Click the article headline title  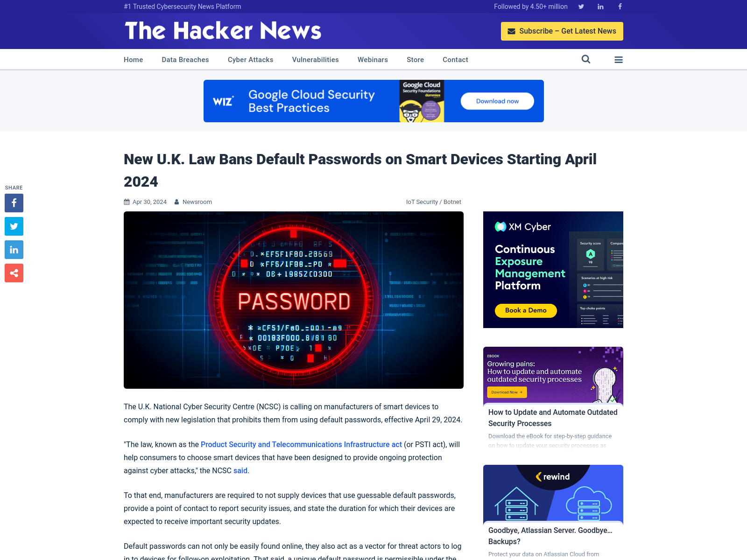360,170
